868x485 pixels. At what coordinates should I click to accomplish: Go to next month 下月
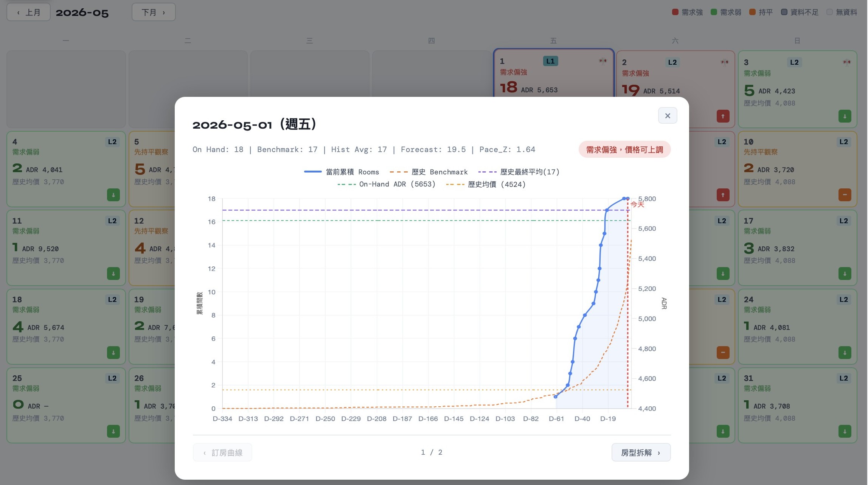click(x=153, y=12)
